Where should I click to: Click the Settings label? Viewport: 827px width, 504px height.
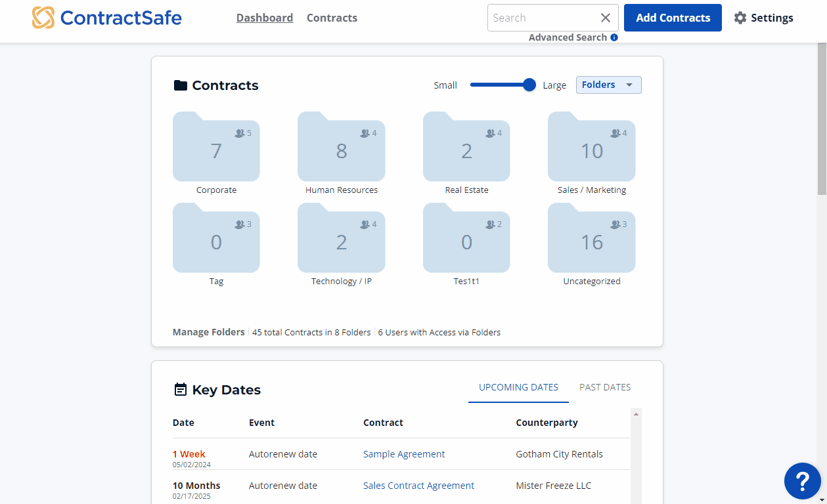(772, 18)
